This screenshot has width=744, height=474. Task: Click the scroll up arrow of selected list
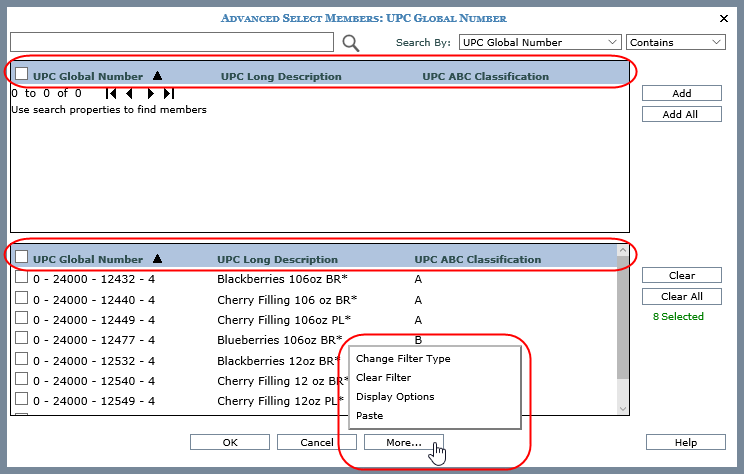[x=623, y=250]
